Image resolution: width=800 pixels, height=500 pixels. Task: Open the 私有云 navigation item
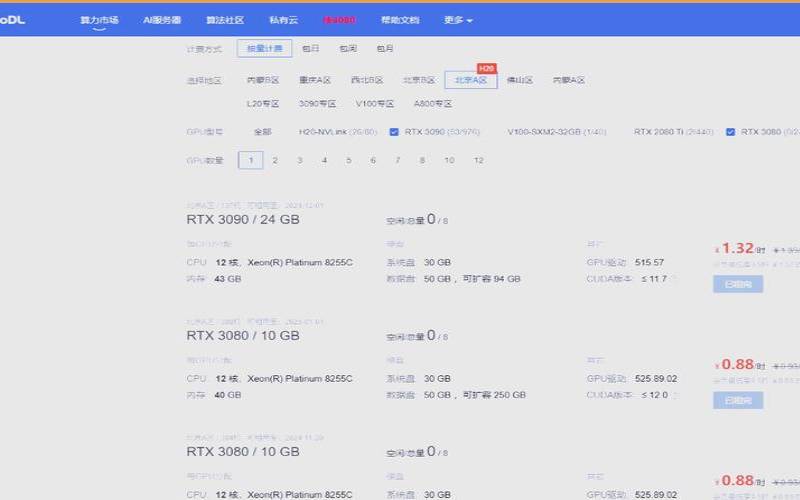pyautogui.click(x=283, y=19)
